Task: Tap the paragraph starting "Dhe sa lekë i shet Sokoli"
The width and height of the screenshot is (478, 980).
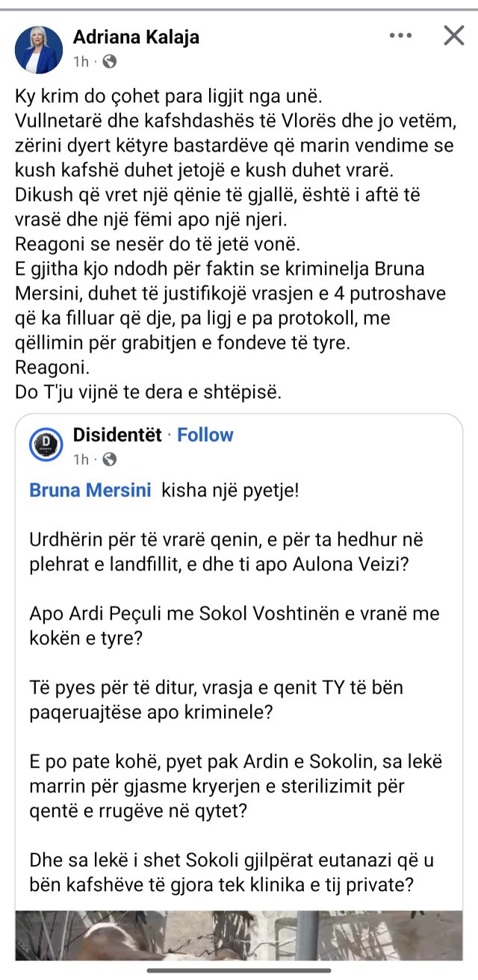Action: pyautogui.click(x=232, y=871)
